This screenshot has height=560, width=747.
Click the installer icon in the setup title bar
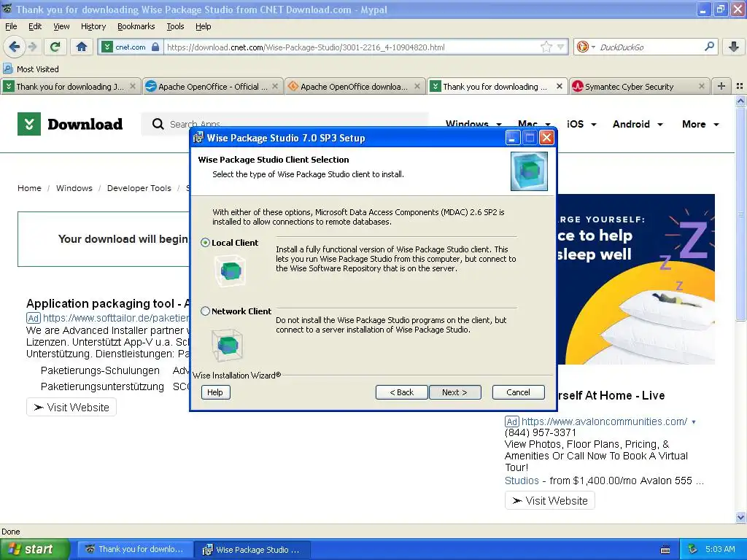tap(198, 138)
